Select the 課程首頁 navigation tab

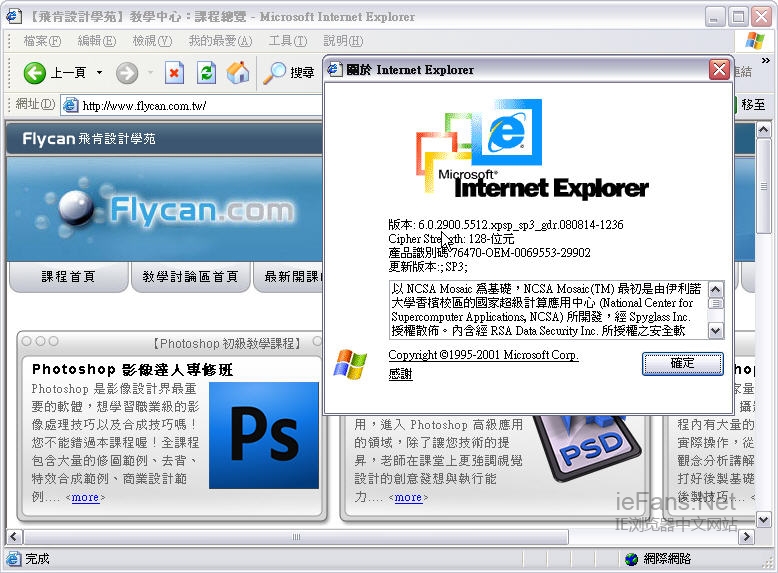68,277
